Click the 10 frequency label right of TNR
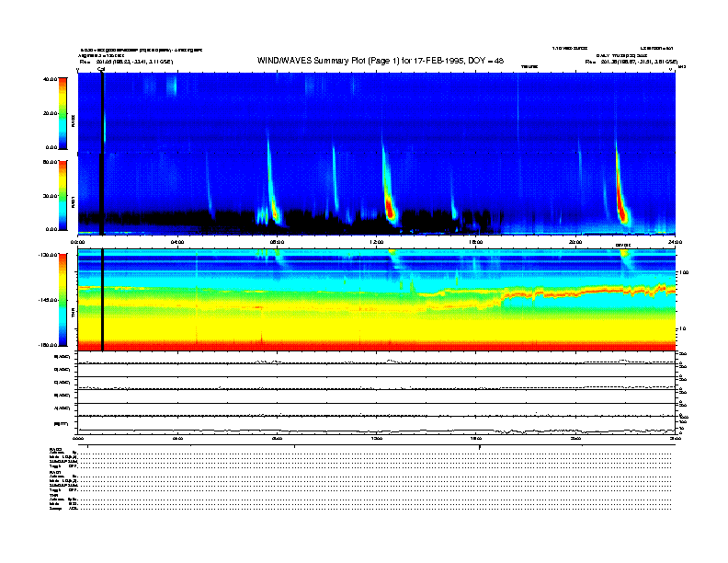This screenshot has width=728, height=563. pos(683,328)
